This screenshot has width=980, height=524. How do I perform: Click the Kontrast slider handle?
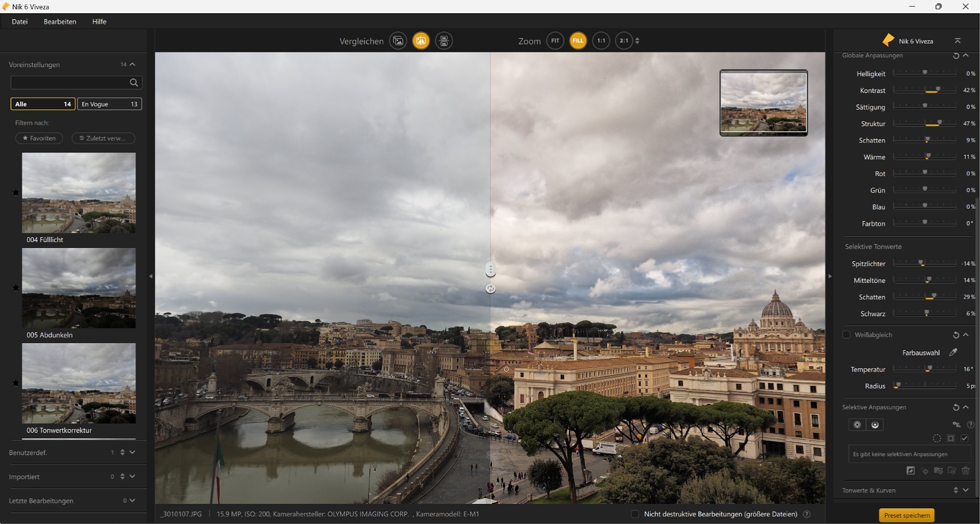pos(938,89)
